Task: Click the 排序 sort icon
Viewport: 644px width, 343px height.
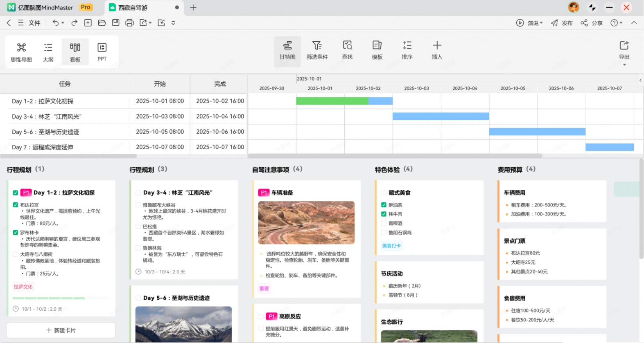Action: tap(407, 51)
